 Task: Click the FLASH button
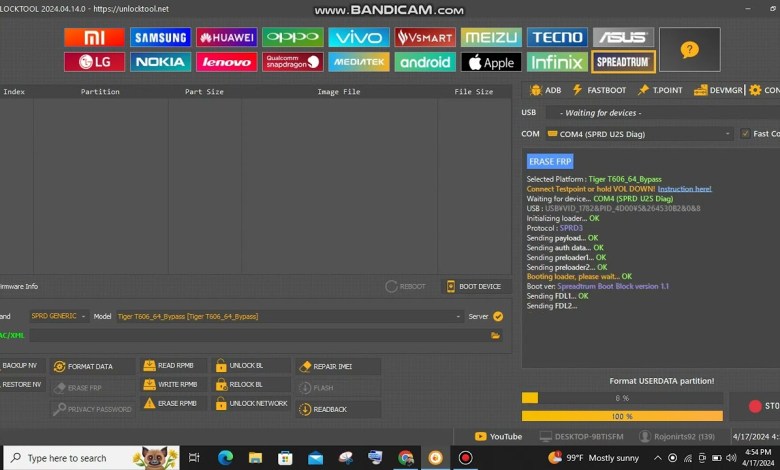point(338,388)
